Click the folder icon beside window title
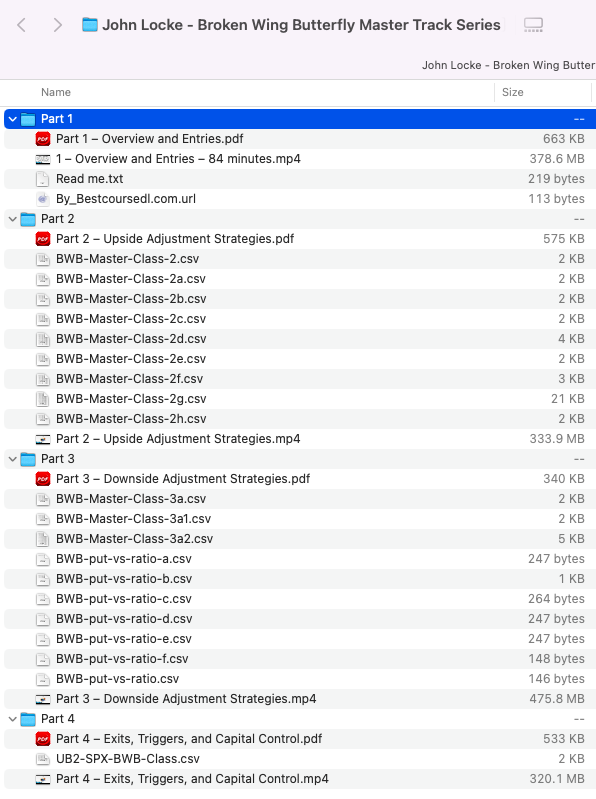 [x=90, y=24]
